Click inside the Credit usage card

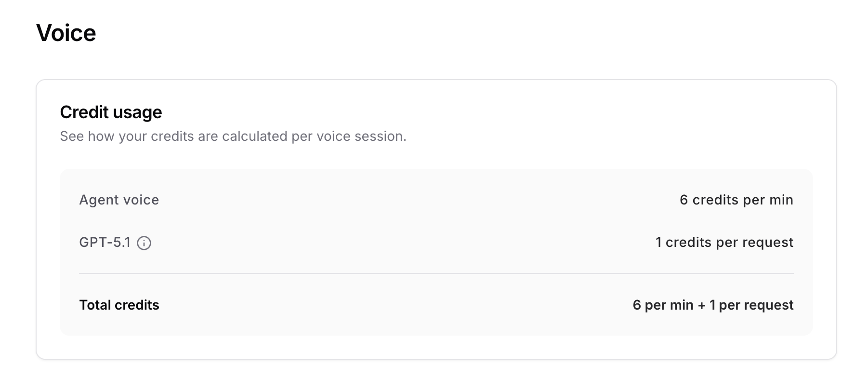point(434,145)
